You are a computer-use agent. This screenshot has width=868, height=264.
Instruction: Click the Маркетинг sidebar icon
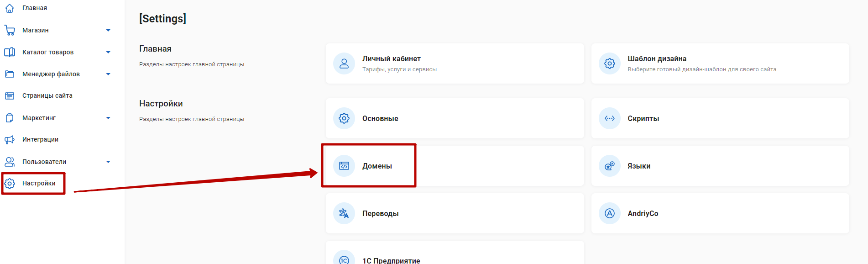point(10,118)
